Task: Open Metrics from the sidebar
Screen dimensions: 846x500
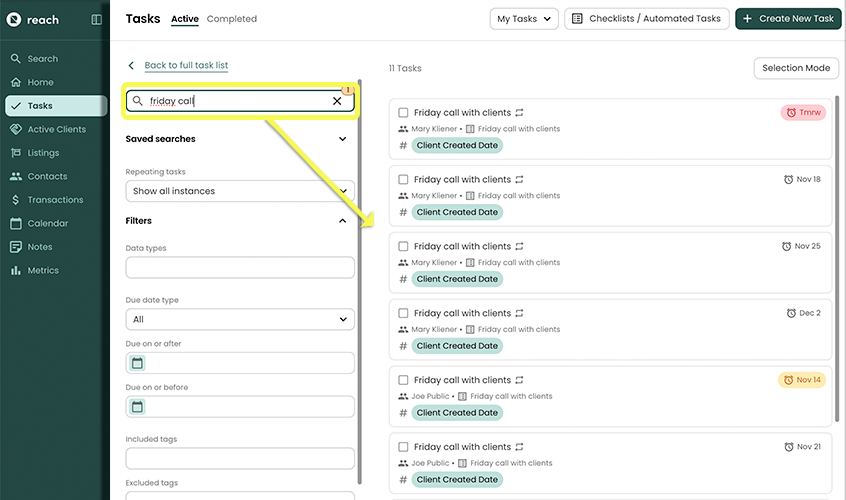Action: (x=43, y=270)
